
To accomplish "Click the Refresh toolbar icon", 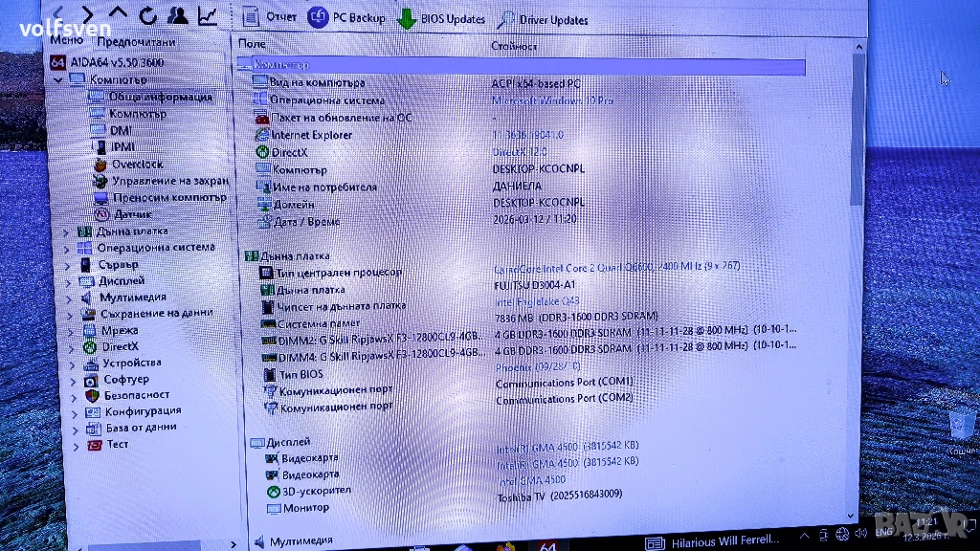I will click(x=147, y=15).
